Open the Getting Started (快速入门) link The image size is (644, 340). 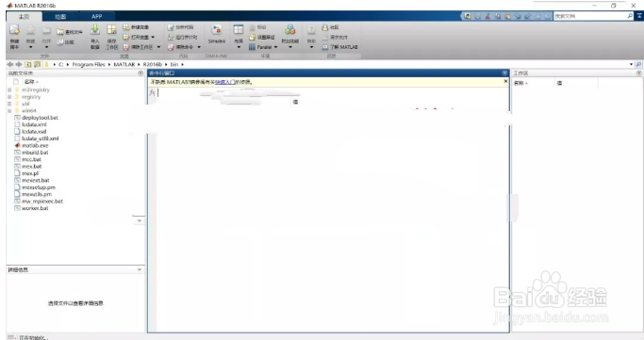tap(224, 82)
